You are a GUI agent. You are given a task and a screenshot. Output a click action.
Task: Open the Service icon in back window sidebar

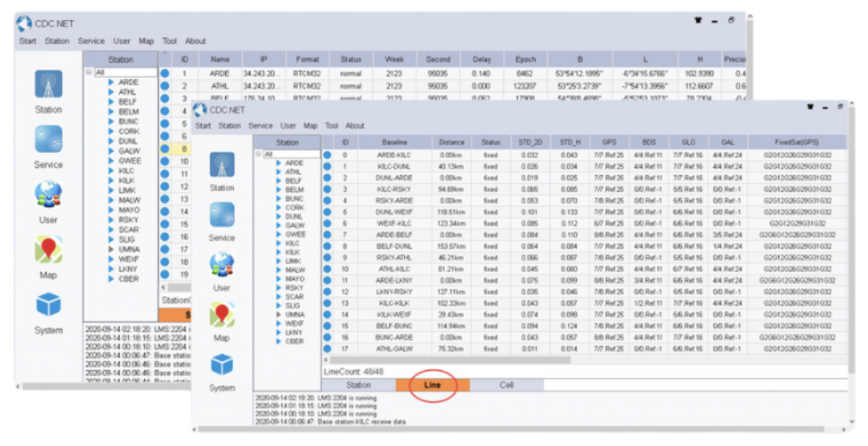[x=49, y=139]
